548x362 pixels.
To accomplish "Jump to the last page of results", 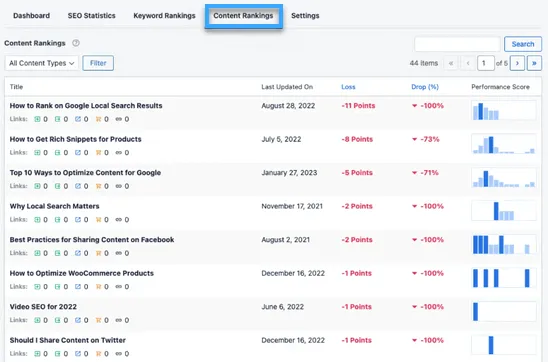I will click(x=534, y=63).
